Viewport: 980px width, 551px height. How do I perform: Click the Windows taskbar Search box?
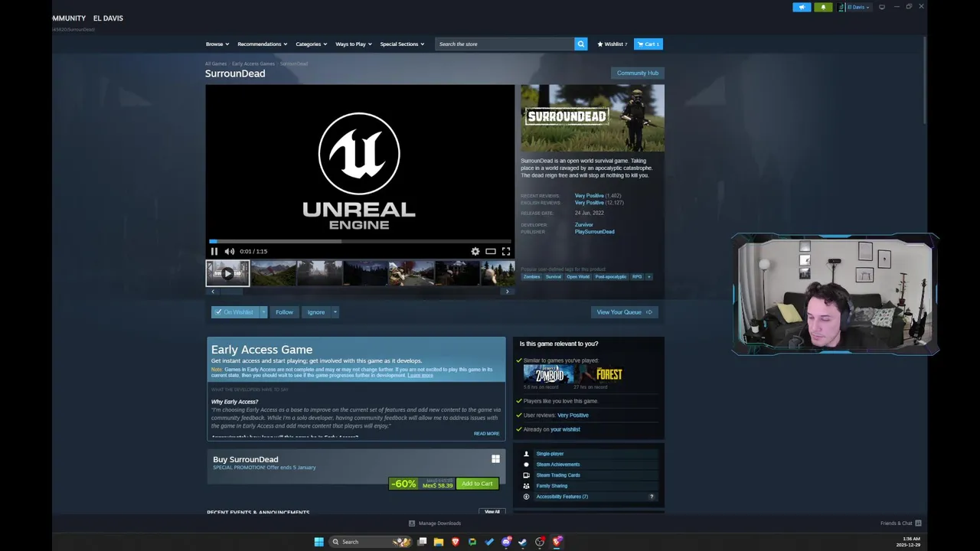[x=371, y=542]
